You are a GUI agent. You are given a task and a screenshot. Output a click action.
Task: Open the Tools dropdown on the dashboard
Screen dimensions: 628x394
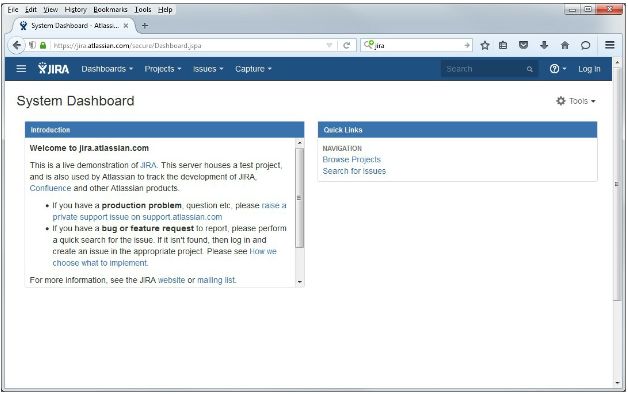click(x=576, y=101)
